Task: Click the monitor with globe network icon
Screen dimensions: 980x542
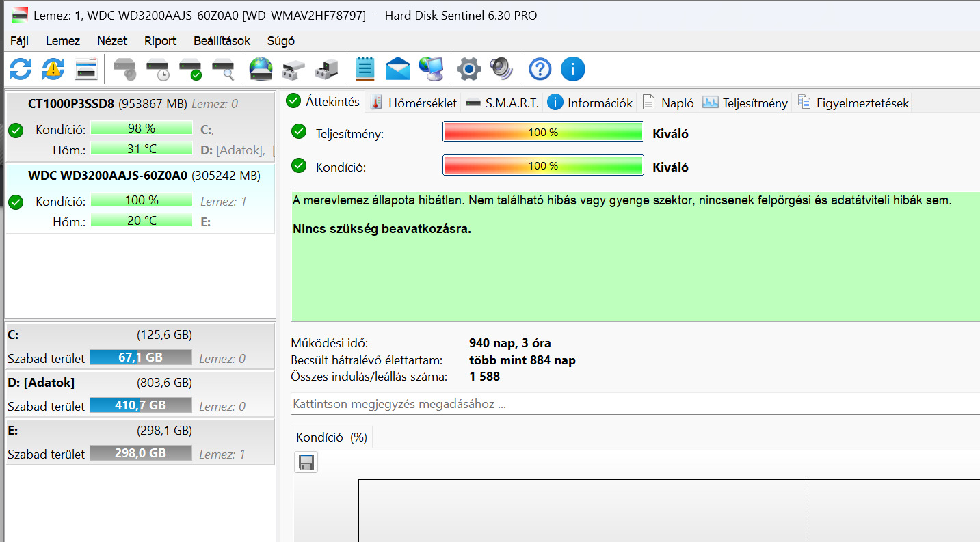Action: (x=431, y=68)
